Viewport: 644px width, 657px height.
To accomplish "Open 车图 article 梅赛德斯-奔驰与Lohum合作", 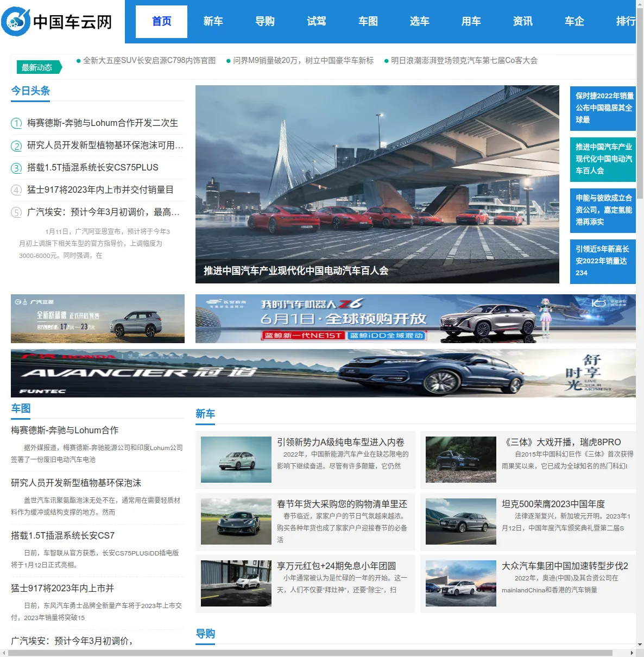I will pos(65,430).
